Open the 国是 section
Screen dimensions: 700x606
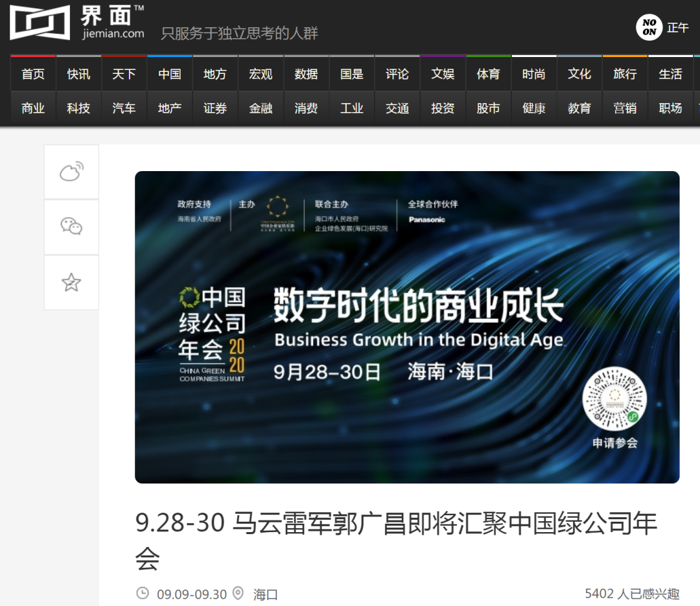[x=352, y=74]
